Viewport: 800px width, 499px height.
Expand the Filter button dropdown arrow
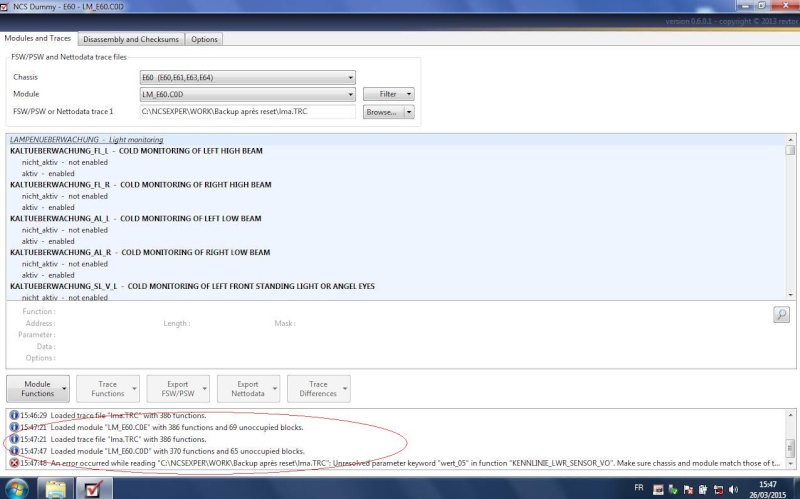tap(409, 94)
